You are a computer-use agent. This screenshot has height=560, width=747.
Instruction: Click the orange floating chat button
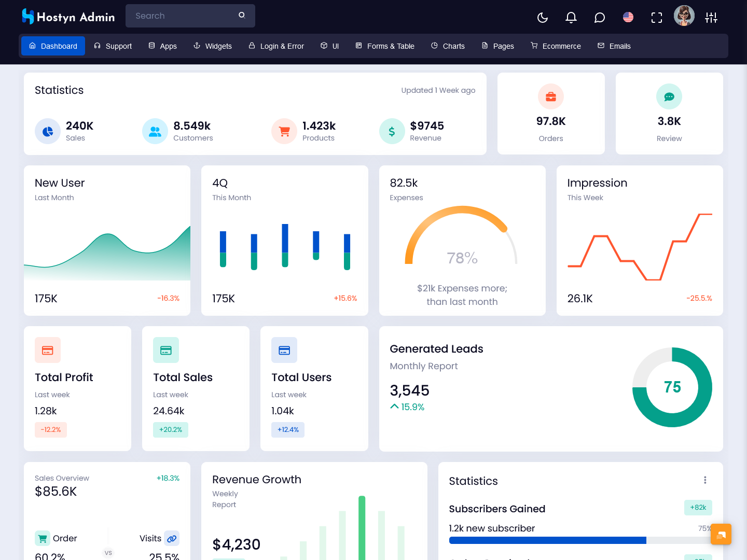click(721, 534)
